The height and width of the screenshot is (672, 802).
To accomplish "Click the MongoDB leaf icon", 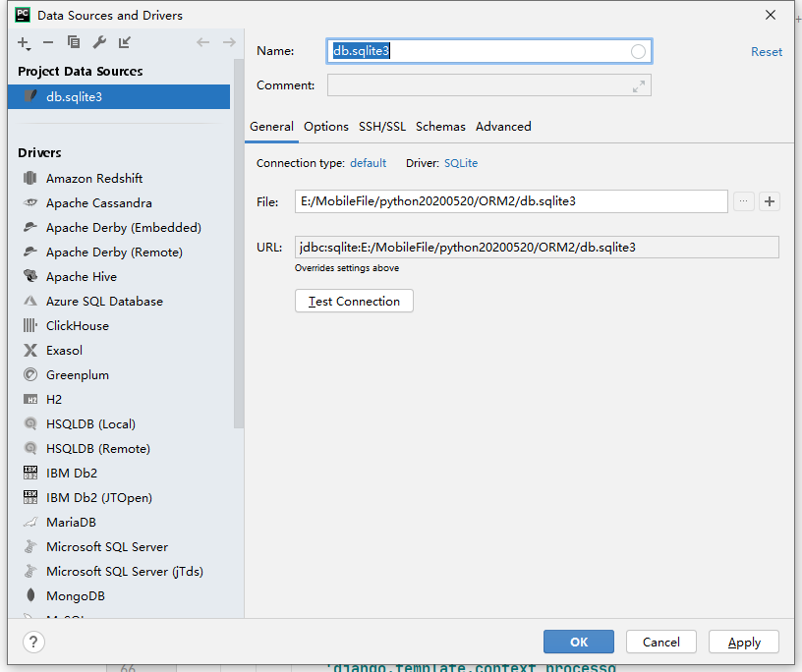I will coord(30,594).
